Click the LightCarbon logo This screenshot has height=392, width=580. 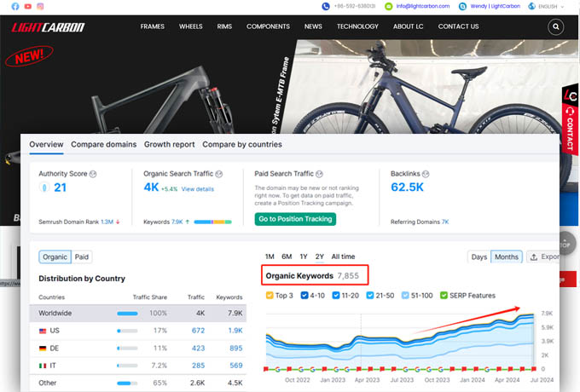click(48, 27)
